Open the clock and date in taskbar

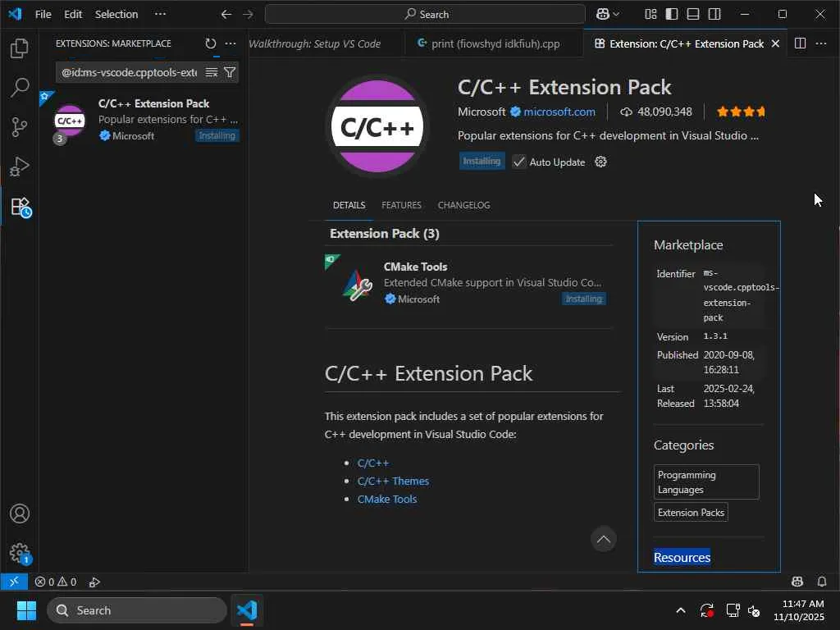(799, 610)
